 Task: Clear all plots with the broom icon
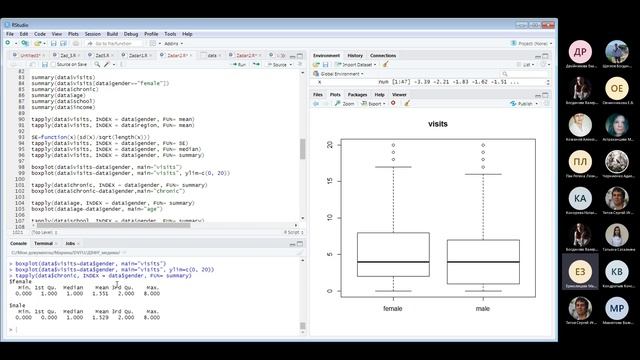(407, 103)
